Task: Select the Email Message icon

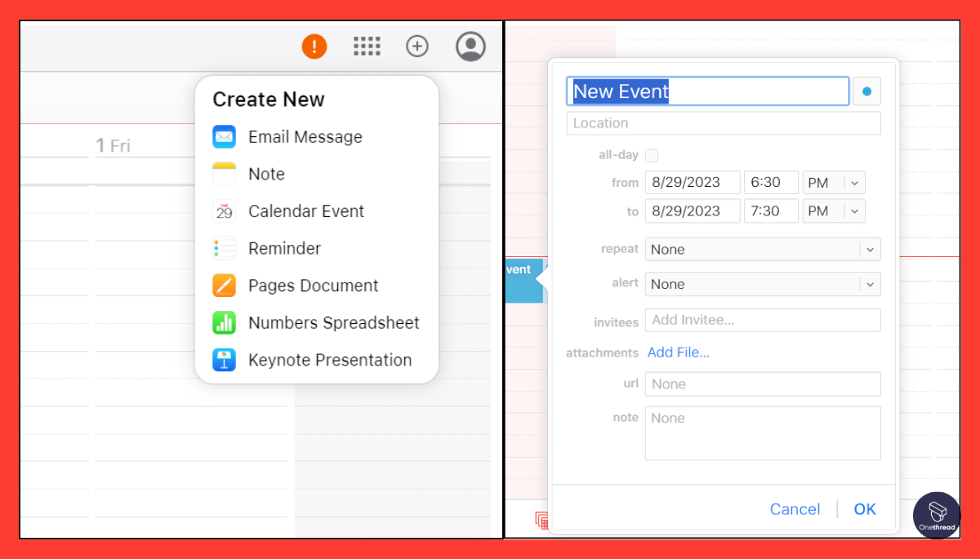Action: tap(224, 136)
